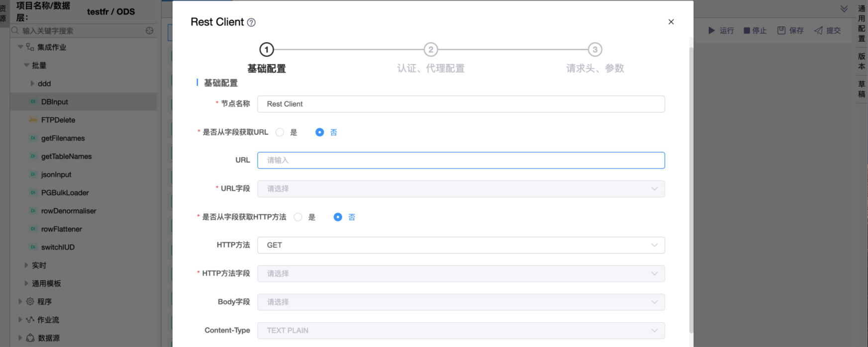Click the dialog's vertical scrollbar
868x347 pixels.
(x=691, y=189)
